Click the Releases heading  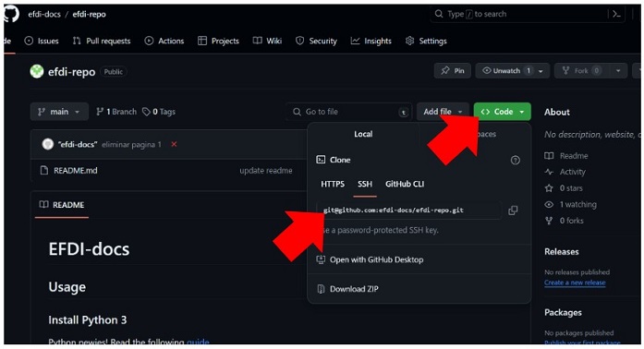562,252
